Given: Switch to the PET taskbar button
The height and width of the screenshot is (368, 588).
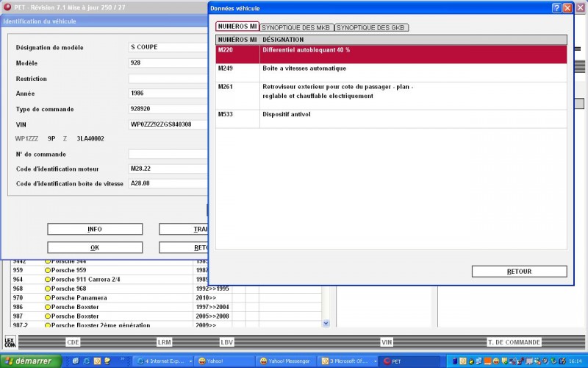Looking at the screenshot, I should tap(409, 361).
